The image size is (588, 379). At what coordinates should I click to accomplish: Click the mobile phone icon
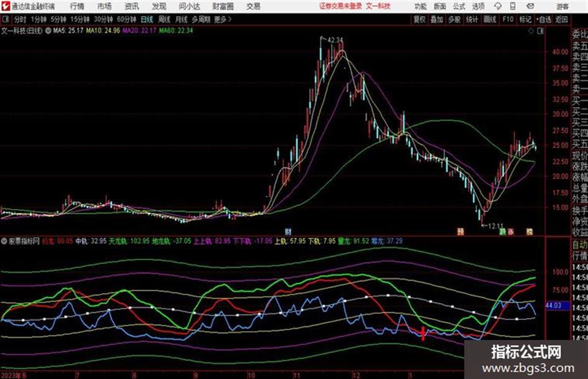click(x=513, y=6)
